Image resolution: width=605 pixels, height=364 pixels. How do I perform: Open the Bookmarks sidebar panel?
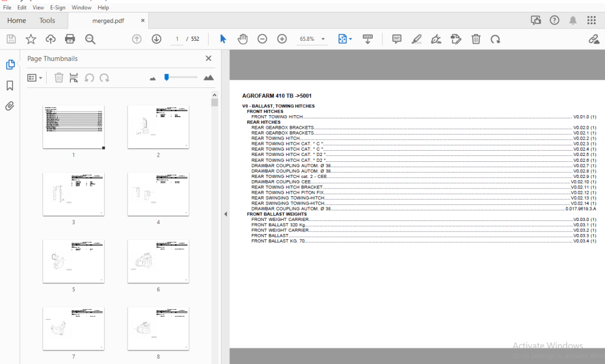pyautogui.click(x=10, y=85)
